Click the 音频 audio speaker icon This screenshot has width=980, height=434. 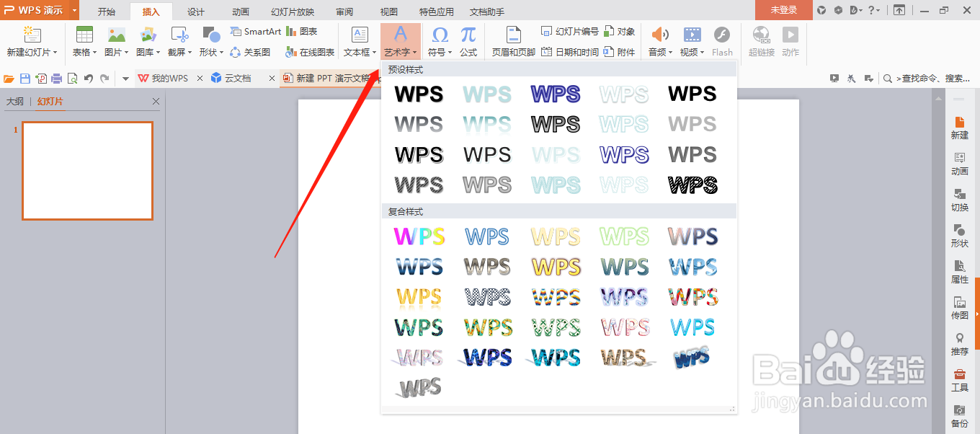tap(659, 35)
